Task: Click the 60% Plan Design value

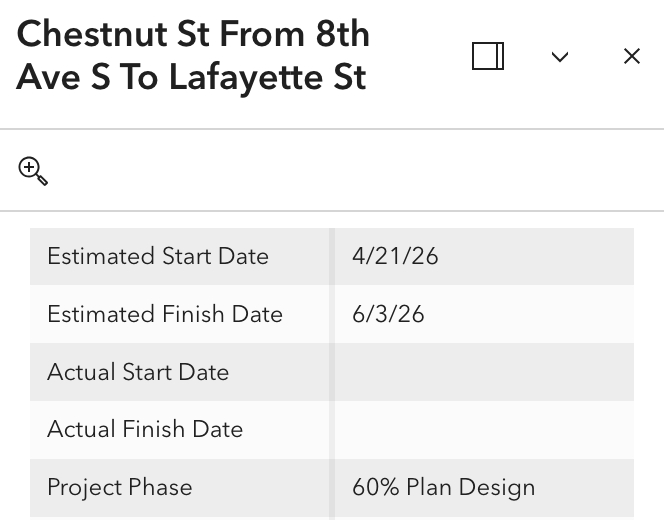Action: (443, 487)
